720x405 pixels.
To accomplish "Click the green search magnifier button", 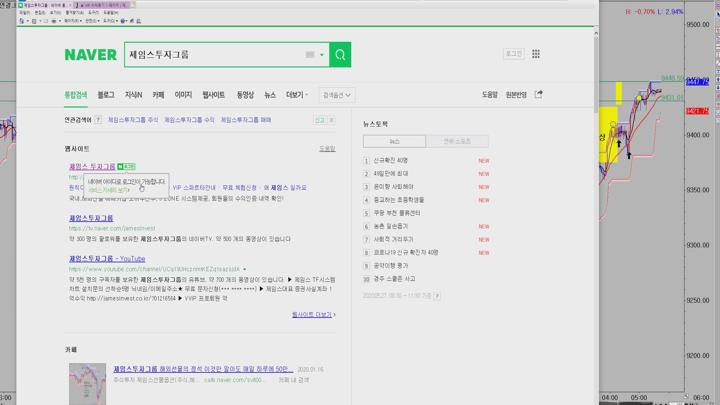I will click(340, 55).
